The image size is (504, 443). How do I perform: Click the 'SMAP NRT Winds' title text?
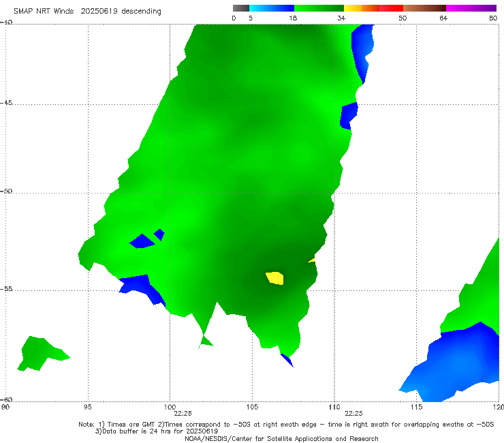44,12
